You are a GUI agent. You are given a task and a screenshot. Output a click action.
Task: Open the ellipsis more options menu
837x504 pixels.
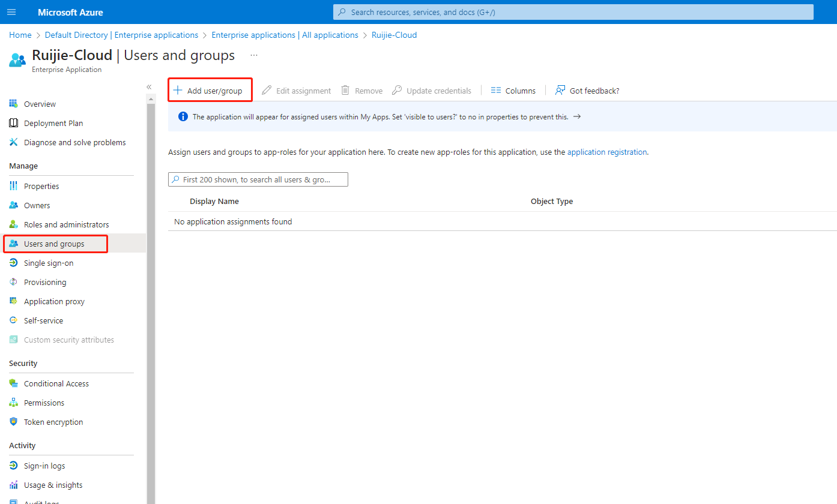tap(254, 55)
